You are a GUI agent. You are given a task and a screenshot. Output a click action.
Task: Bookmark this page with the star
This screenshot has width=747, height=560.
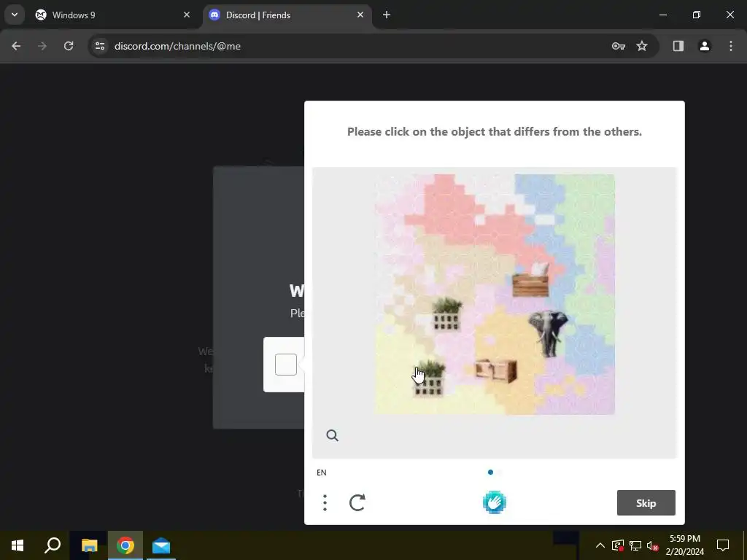[642, 46]
